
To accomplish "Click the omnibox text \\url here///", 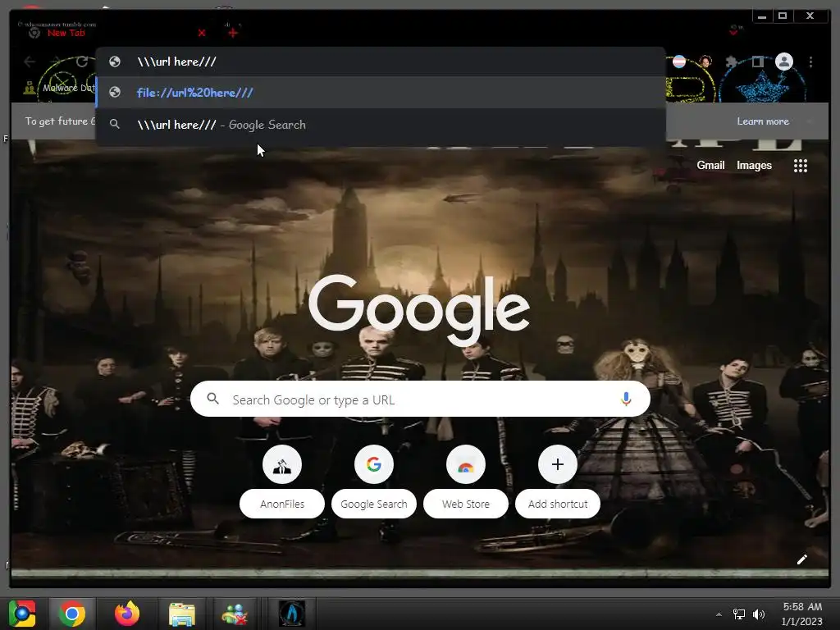I will coord(177,62).
